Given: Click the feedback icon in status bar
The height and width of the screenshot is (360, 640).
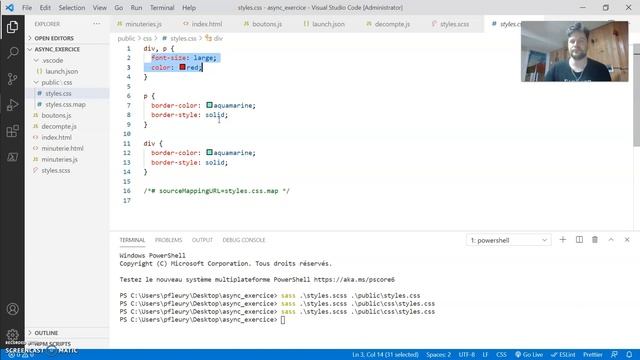Looking at the screenshot, I should [614, 354].
